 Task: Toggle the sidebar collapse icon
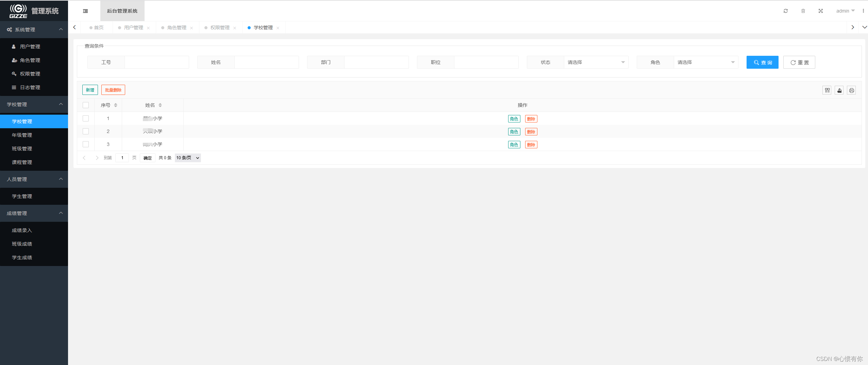pos(85,11)
